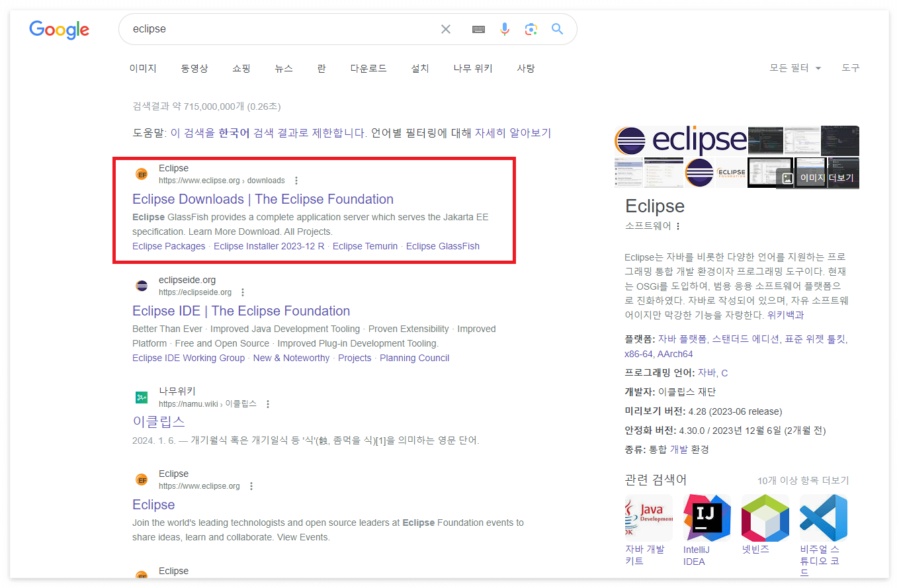Switch to the 동영상 tab
The image size is (899, 588).
[194, 68]
